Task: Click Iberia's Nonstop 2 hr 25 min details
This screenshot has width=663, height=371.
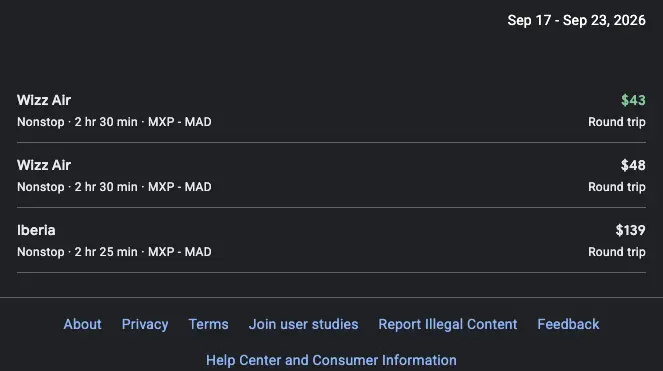Action: click(114, 252)
